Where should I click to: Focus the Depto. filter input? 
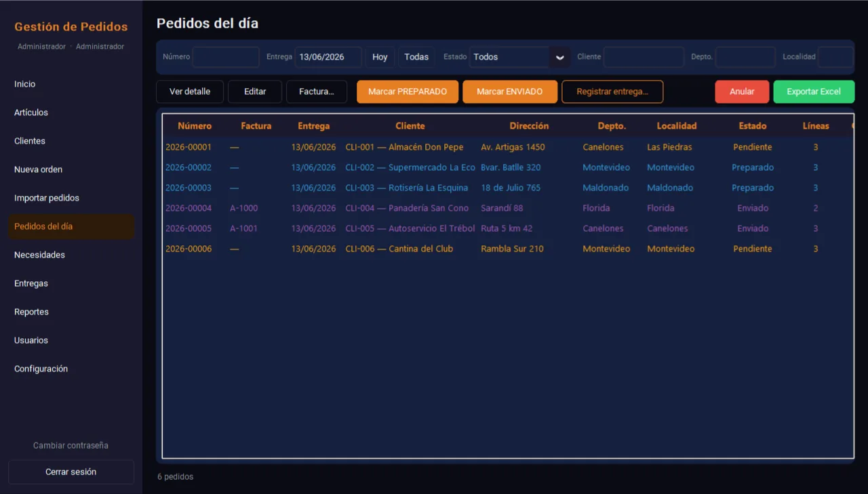[x=745, y=57]
